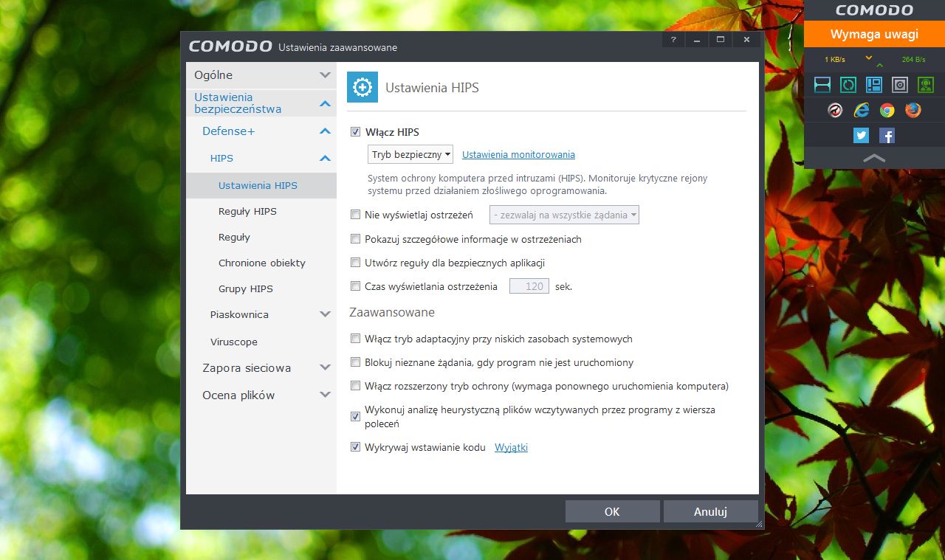
Task: Launch Internet Explorer from widget
Action: 861,110
